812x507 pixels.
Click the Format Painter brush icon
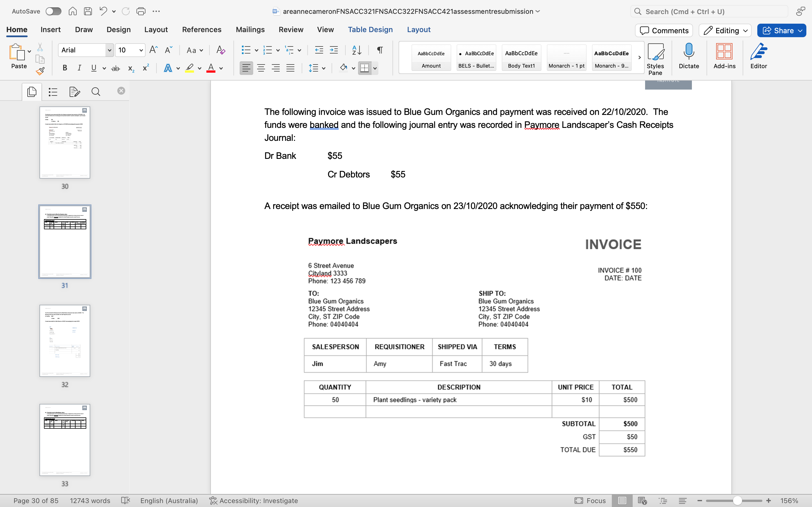[x=40, y=71]
